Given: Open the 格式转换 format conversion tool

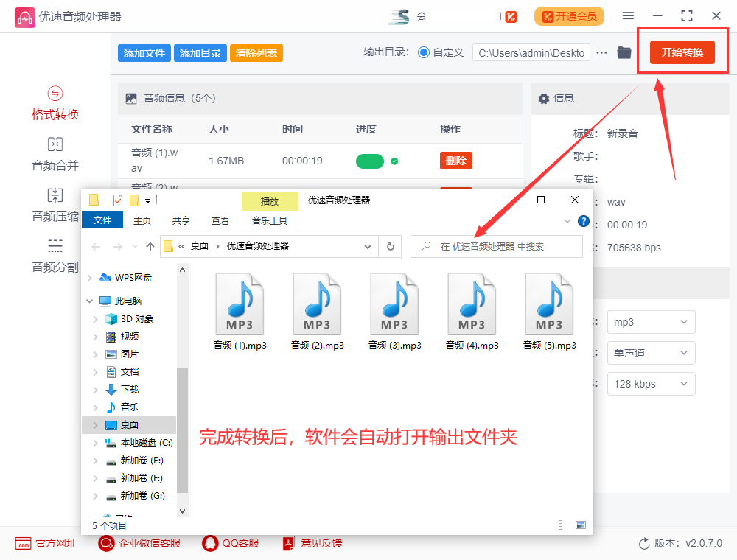Looking at the screenshot, I should (55, 104).
